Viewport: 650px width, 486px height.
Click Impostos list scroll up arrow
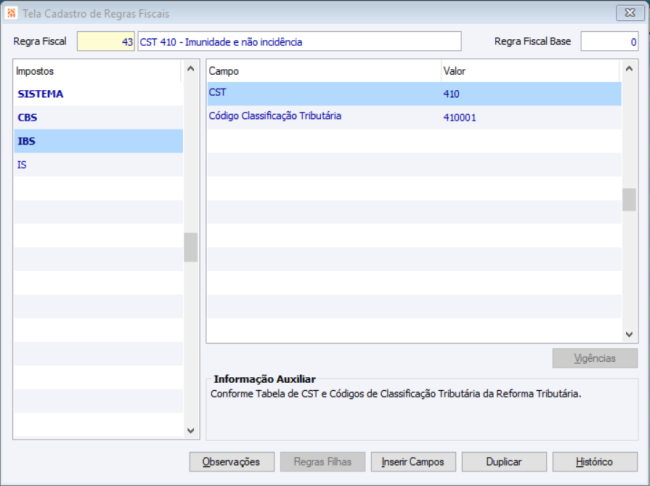click(191, 69)
